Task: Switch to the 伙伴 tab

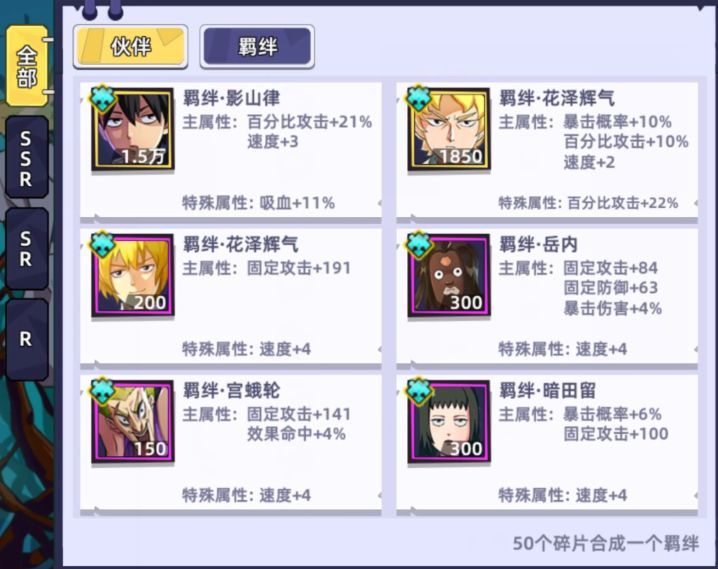Action: tap(131, 47)
